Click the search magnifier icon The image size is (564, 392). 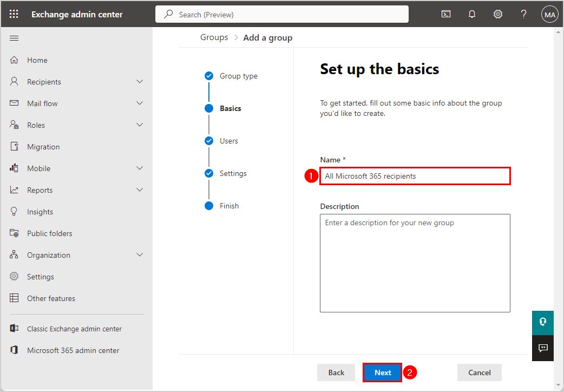coord(168,15)
